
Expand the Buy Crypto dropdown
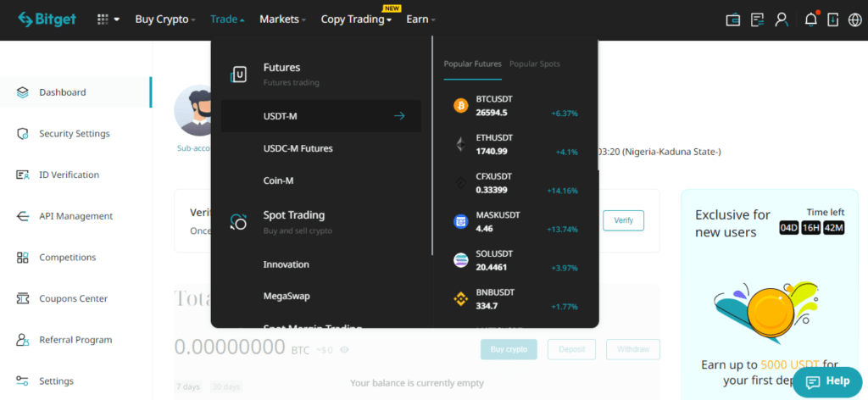[165, 19]
